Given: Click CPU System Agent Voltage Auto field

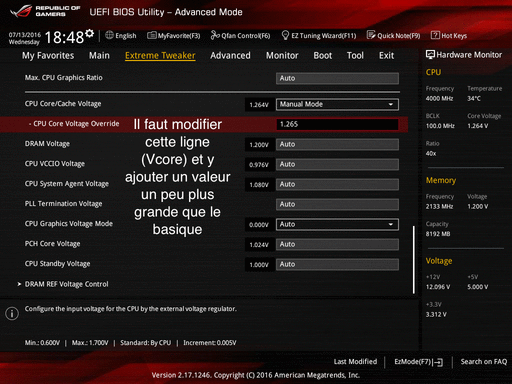Looking at the screenshot, I should click(x=337, y=184).
